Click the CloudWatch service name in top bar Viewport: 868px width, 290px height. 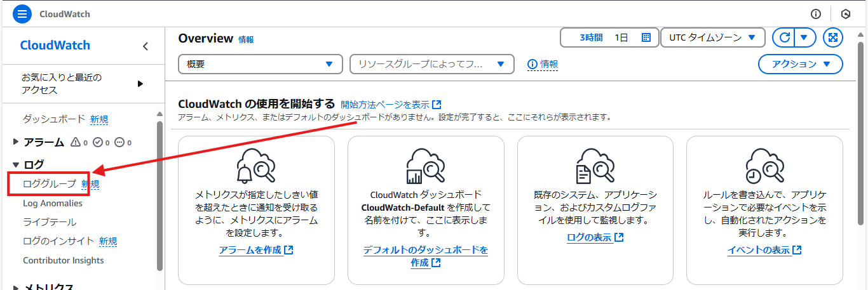point(65,14)
